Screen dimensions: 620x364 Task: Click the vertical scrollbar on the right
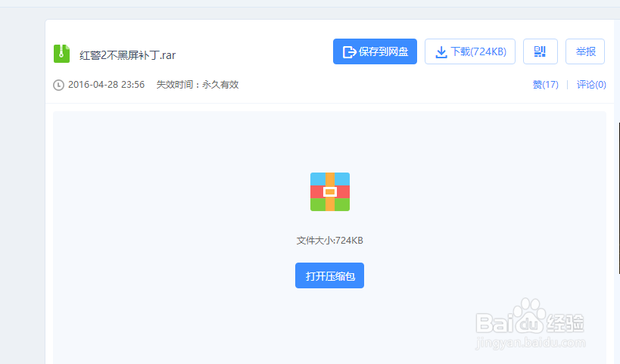pos(618,198)
